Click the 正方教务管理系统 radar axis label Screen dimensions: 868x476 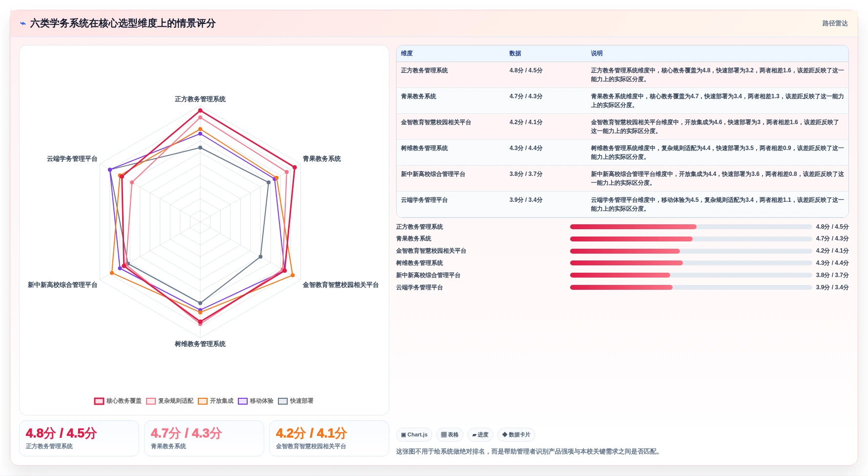click(200, 99)
